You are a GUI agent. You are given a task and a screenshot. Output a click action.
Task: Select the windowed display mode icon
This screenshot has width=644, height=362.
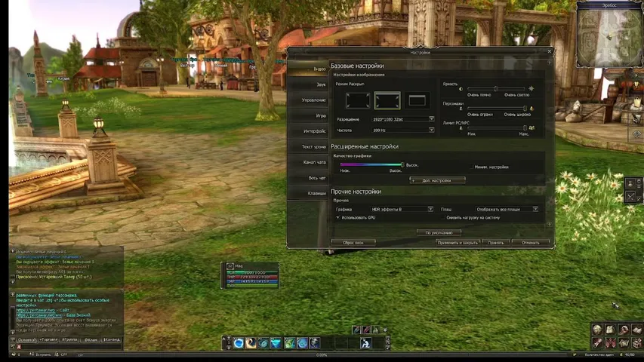coord(417,100)
